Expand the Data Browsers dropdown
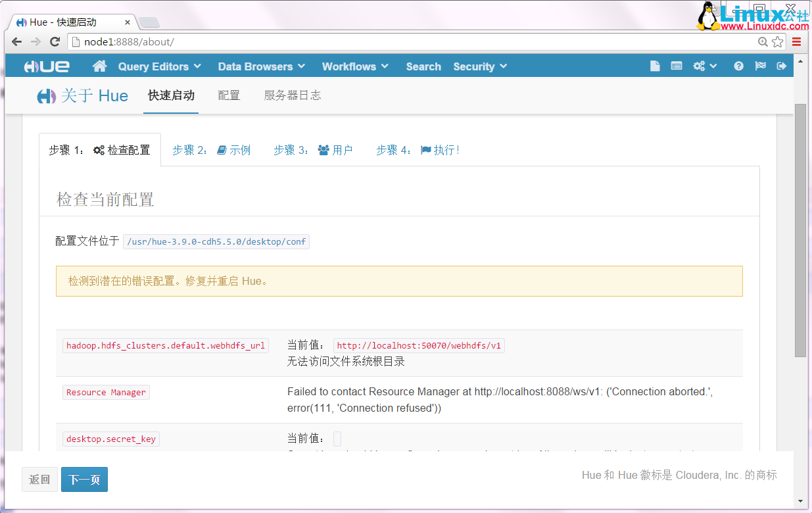Viewport: 812px width, 513px height. click(261, 66)
